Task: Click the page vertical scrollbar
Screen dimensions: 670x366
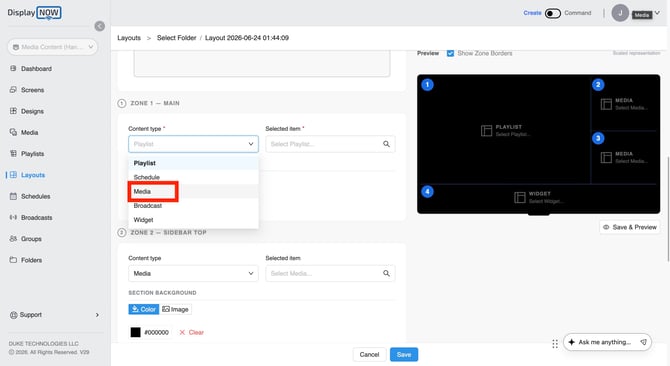Action: 668,208
